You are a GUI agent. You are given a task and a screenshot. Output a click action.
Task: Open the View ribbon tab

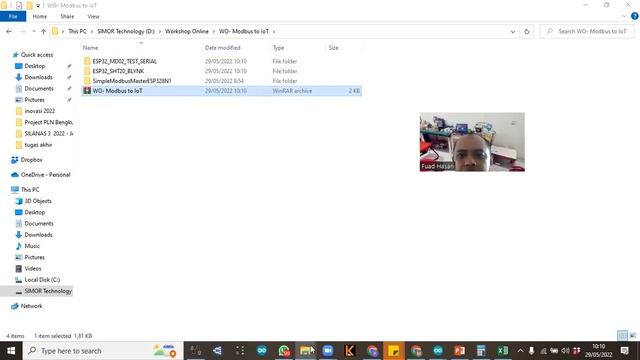[93, 16]
